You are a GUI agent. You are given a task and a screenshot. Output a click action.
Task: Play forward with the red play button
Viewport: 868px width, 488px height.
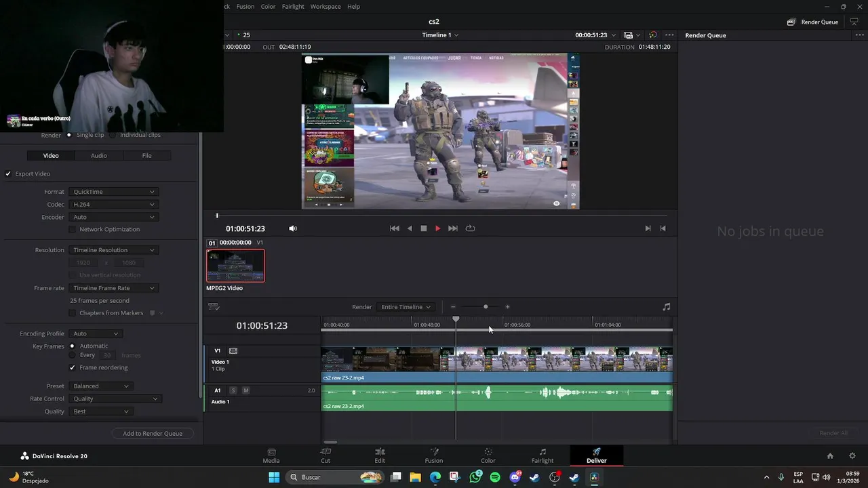click(x=438, y=228)
